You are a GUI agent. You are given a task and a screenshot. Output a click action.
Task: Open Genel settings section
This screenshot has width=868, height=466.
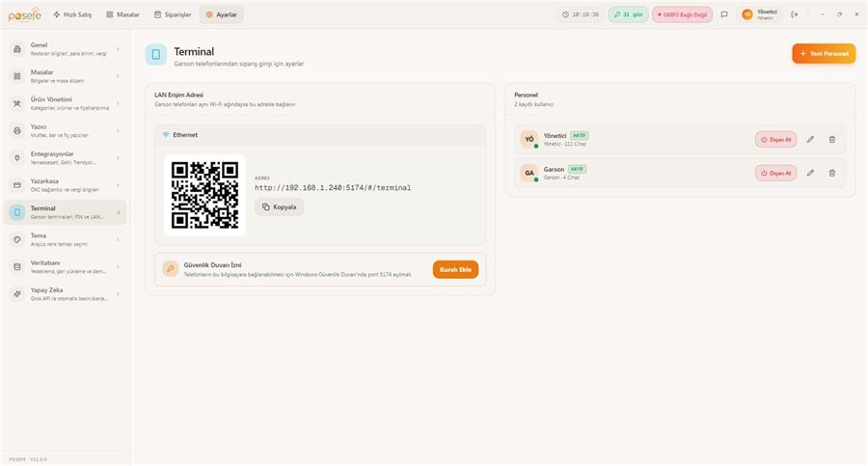(x=66, y=49)
